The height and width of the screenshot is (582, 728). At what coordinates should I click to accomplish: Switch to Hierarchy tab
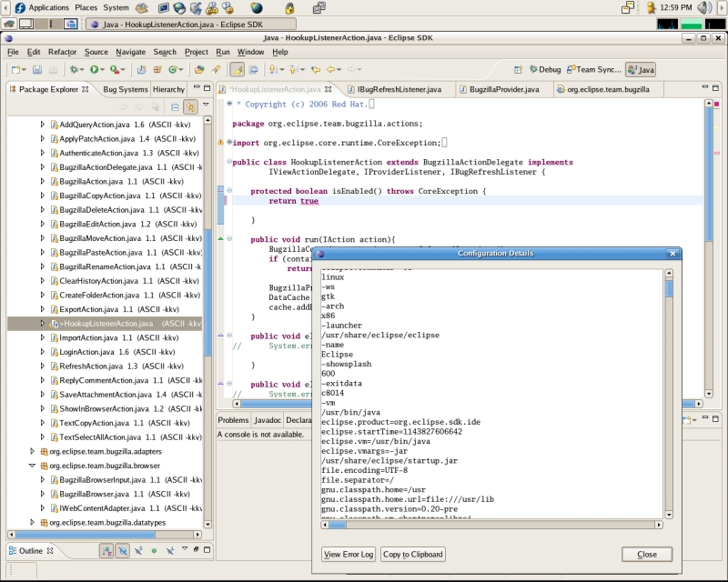pos(168,89)
